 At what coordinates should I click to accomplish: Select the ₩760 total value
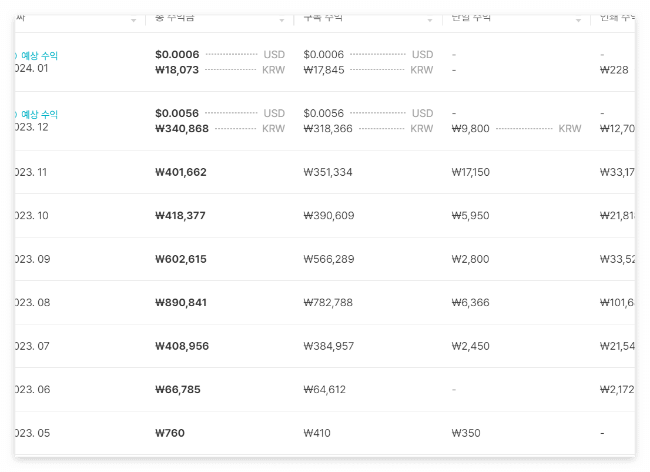pos(170,433)
